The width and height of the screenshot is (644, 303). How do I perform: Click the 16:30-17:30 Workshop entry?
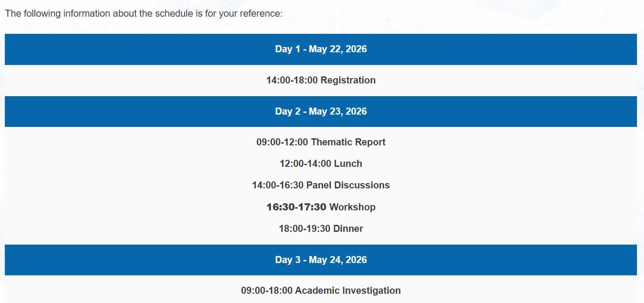321,207
